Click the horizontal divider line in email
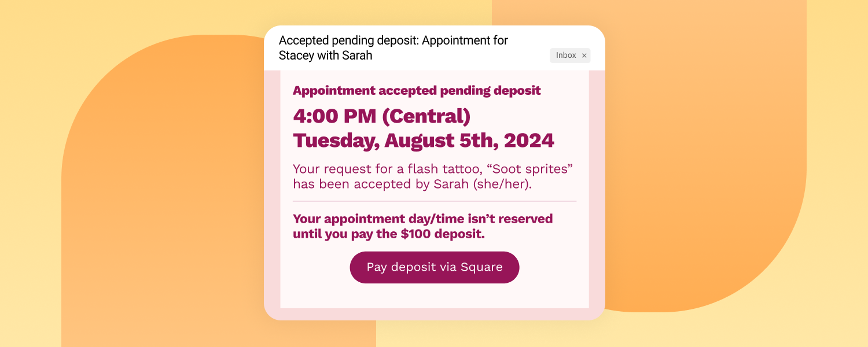The image size is (868, 347). click(x=435, y=201)
